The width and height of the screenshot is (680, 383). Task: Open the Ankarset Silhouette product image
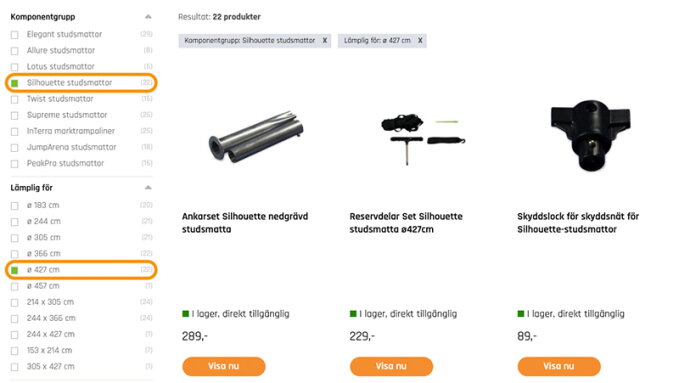[256, 137]
